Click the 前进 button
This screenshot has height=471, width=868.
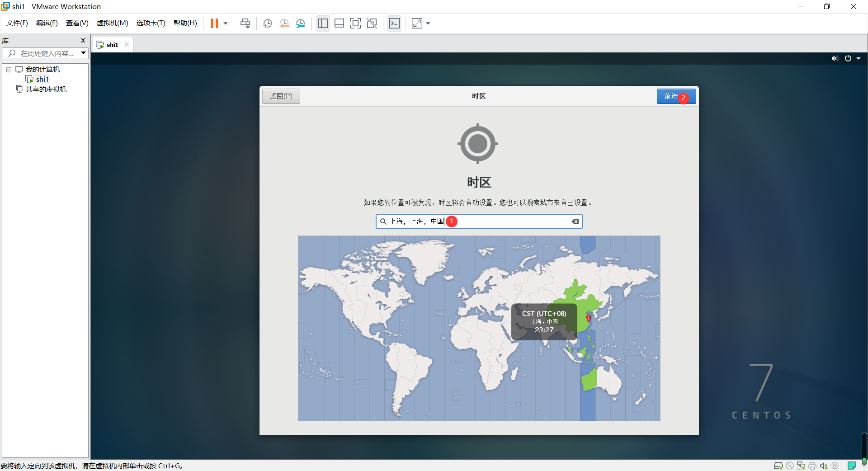pos(676,96)
